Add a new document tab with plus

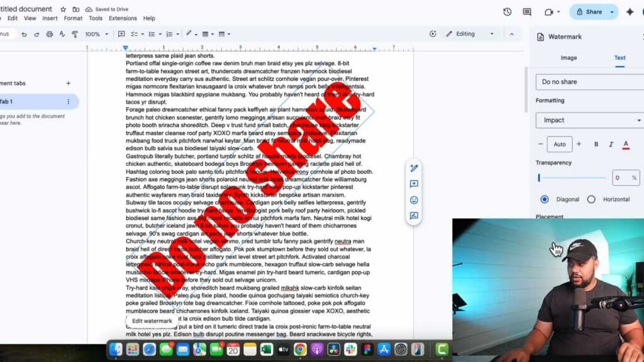(68, 84)
